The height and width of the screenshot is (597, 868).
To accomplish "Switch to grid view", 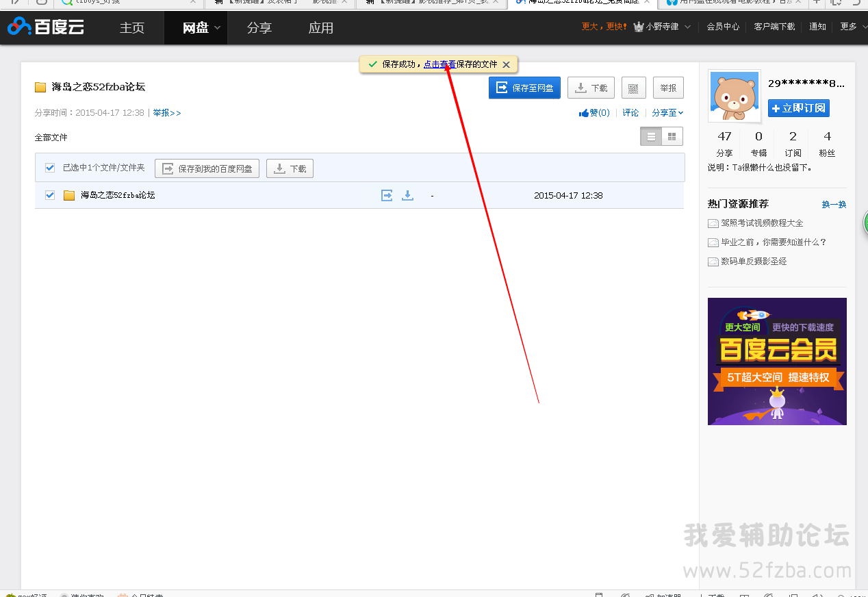I will click(x=672, y=136).
